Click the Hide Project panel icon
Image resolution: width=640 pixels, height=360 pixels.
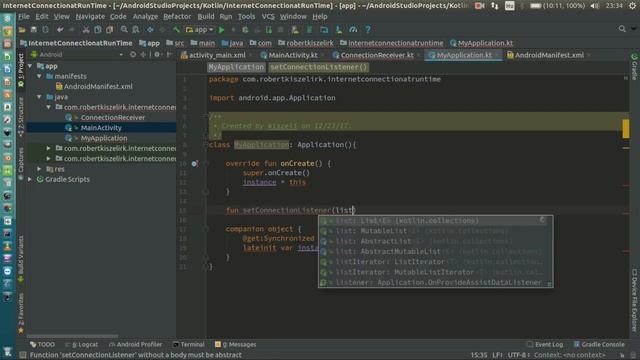(169, 54)
